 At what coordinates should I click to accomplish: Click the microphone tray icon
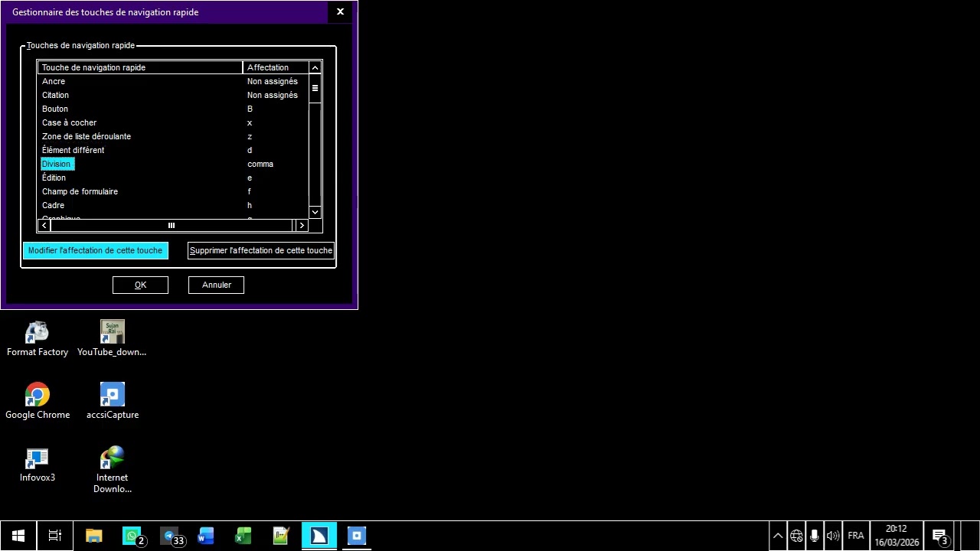tap(815, 536)
